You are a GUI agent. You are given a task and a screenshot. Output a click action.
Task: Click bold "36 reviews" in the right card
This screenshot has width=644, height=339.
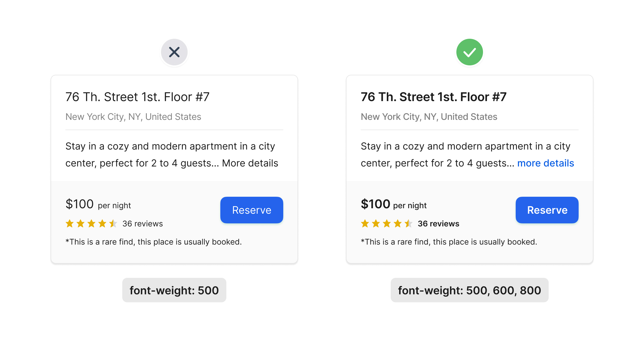pos(438,224)
